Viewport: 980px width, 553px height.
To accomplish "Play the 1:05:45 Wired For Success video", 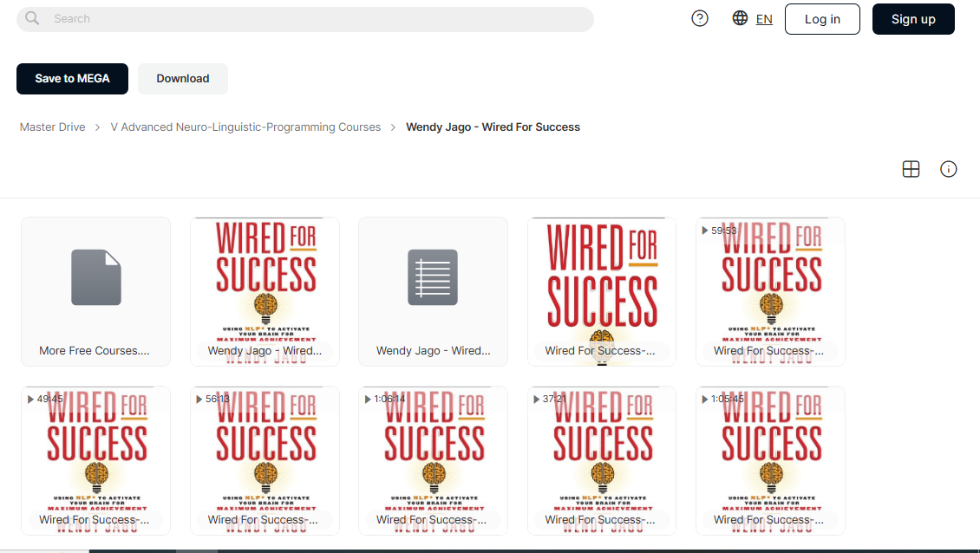I will [771, 460].
